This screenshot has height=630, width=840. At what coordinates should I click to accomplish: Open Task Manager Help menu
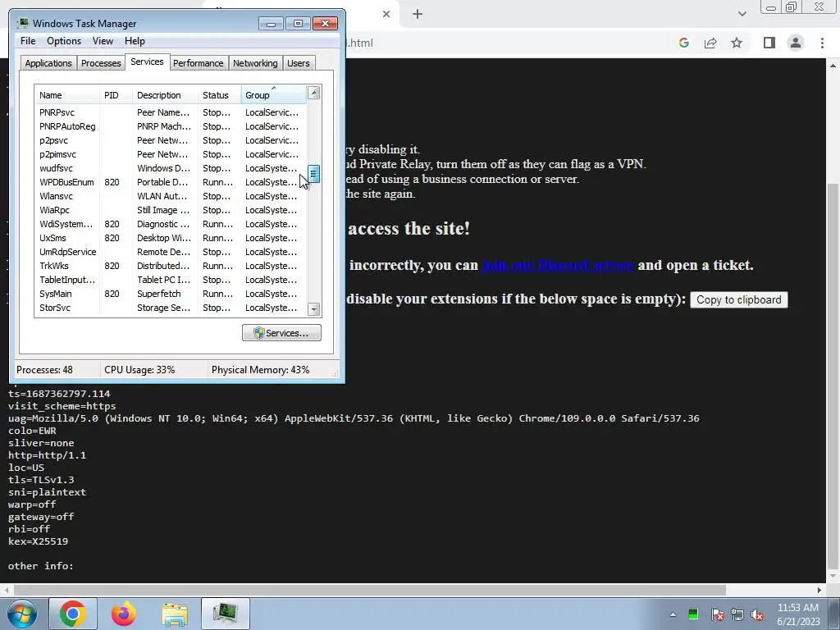pyautogui.click(x=135, y=41)
